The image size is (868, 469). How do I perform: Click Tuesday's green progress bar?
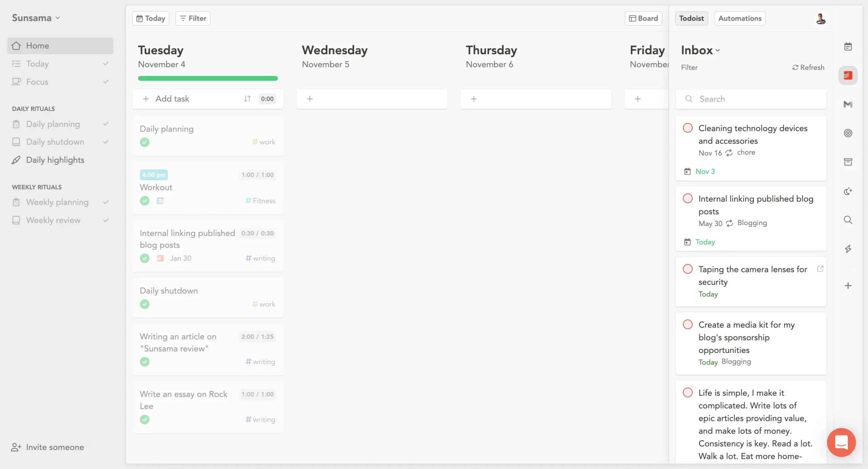(x=208, y=78)
